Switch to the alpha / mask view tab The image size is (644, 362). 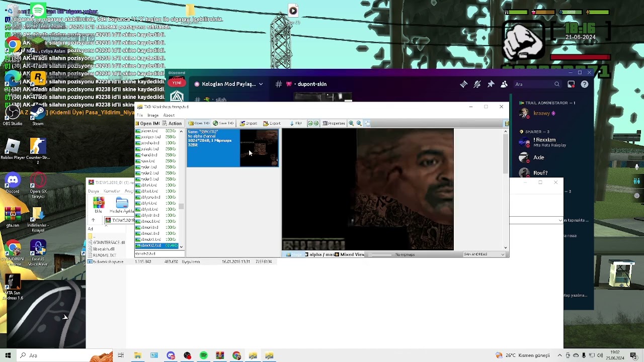pyautogui.click(x=320, y=254)
